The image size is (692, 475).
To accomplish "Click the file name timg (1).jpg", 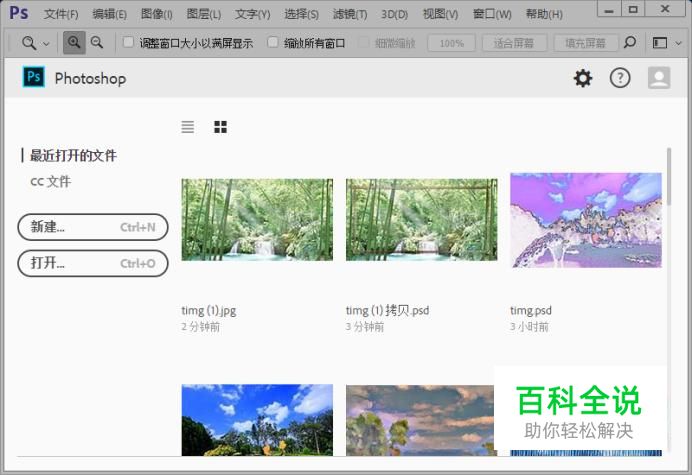I will (x=209, y=311).
